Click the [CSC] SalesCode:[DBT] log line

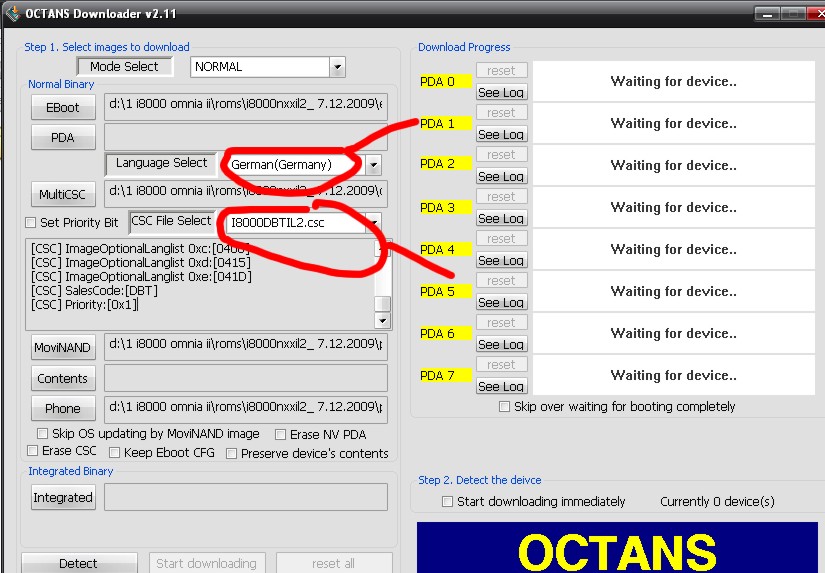coord(94,290)
